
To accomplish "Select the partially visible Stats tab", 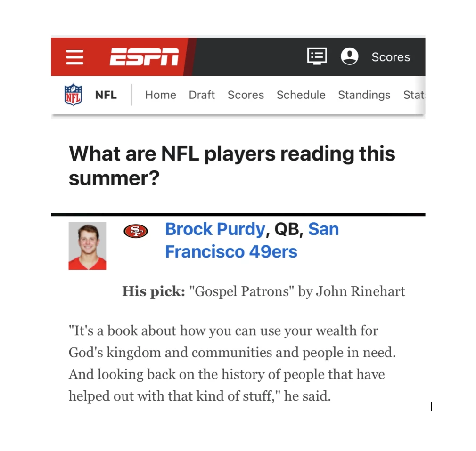I will [414, 95].
